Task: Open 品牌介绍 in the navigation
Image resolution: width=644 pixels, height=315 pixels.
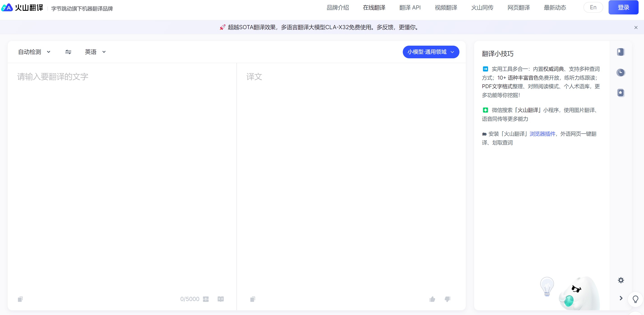Action: [x=338, y=7]
